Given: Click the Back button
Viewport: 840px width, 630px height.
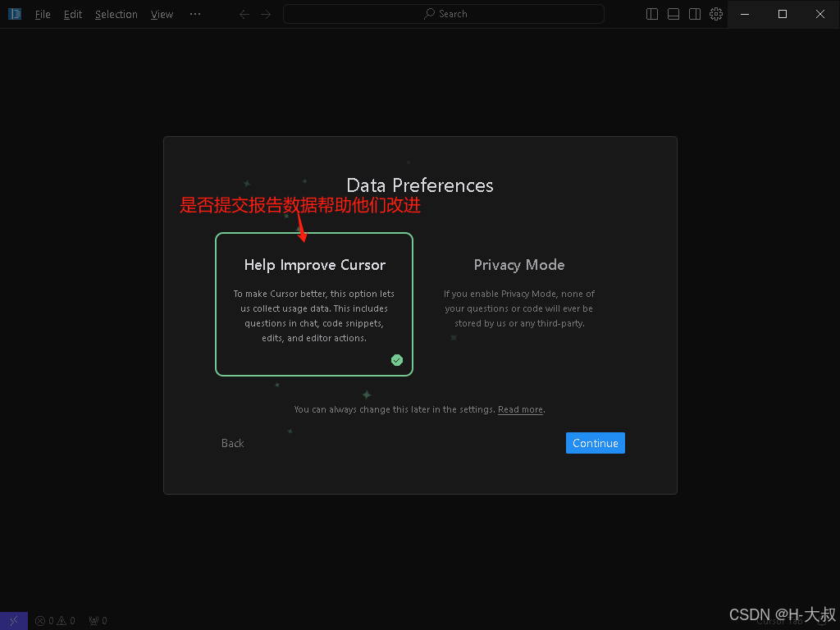Looking at the screenshot, I should click(x=232, y=443).
